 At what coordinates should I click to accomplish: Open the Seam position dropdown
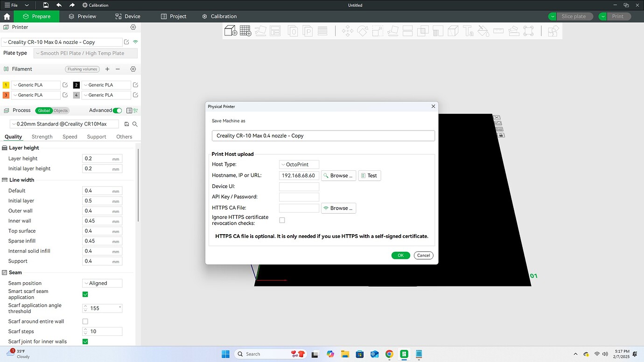coord(102,283)
